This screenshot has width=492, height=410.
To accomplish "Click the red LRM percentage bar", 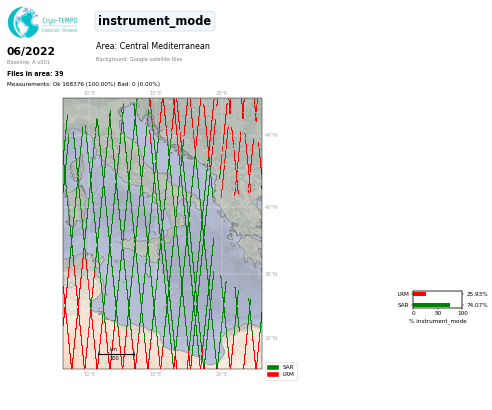I will tap(420, 294).
